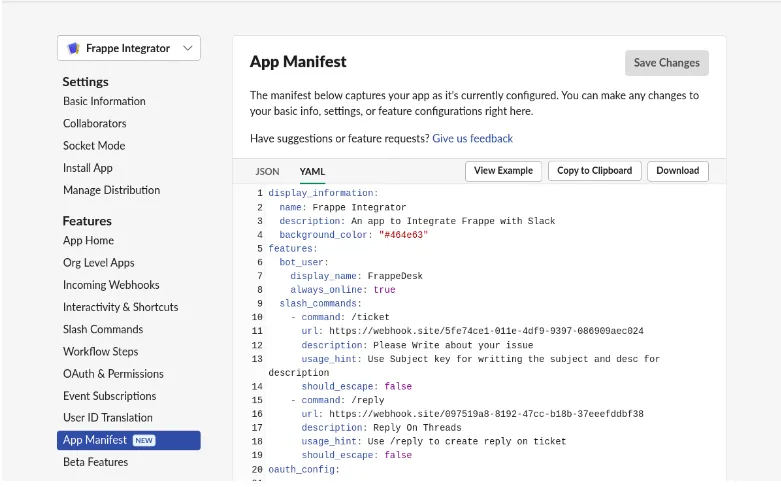Click View Example button

pos(503,171)
